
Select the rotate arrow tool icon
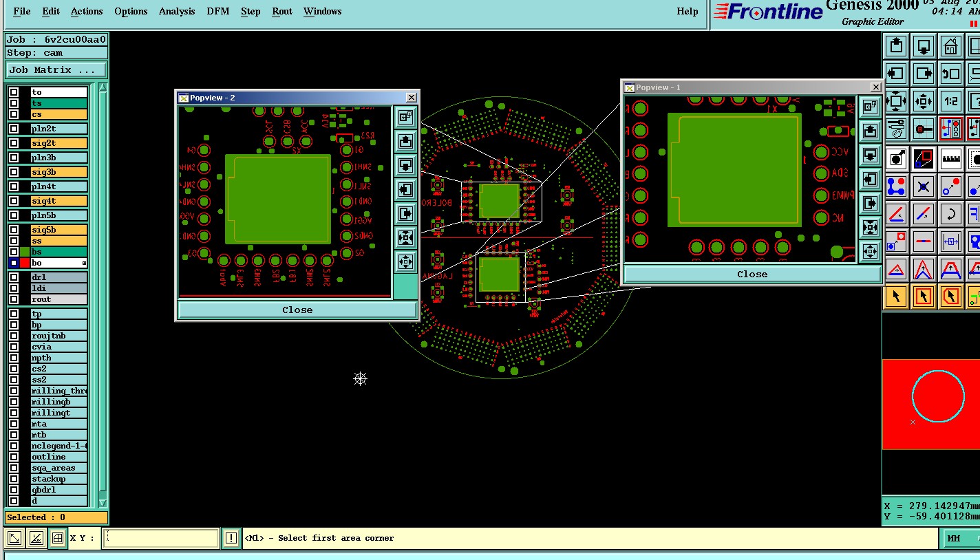(950, 214)
